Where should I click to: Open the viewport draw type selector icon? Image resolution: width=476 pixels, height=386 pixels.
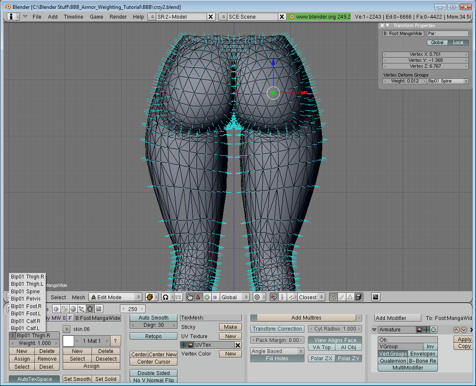(150, 297)
